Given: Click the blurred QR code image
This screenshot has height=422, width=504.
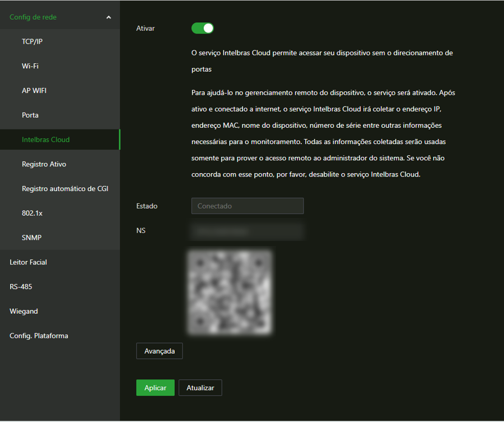Looking at the screenshot, I should pos(230,292).
